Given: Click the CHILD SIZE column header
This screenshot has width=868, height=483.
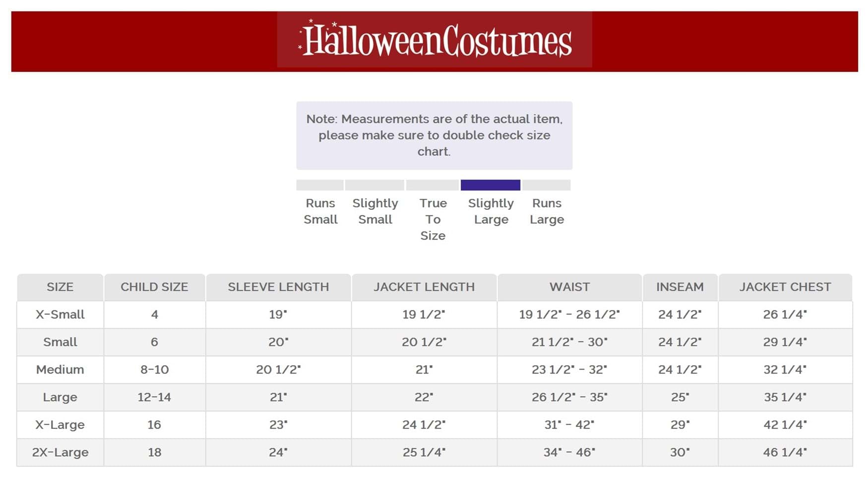Looking at the screenshot, I should (154, 287).
